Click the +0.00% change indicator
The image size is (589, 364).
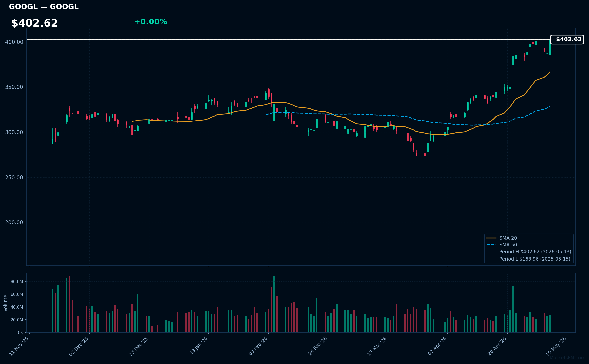[x=151, y=22]
